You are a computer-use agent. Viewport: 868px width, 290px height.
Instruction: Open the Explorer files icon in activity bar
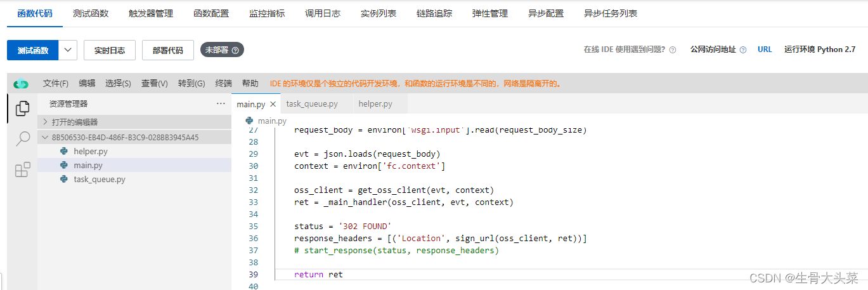click(x=22, y=109)
